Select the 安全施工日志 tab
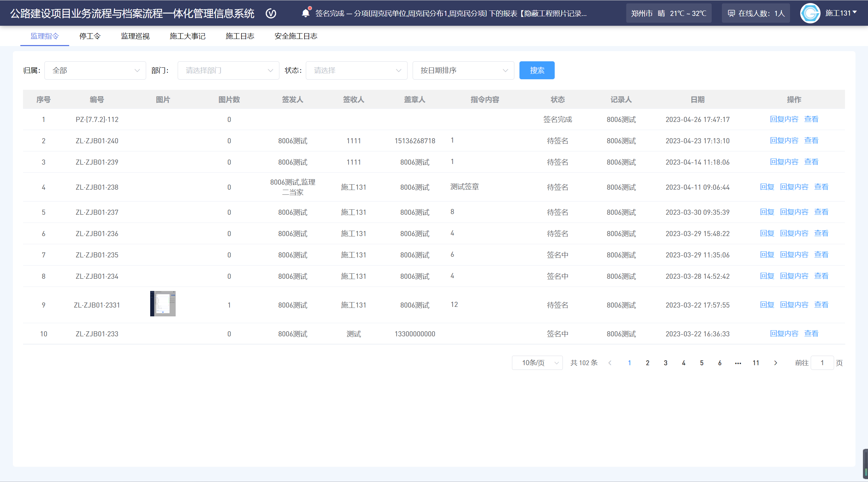This screenshot has width=868, height=482. pos(296,36)
